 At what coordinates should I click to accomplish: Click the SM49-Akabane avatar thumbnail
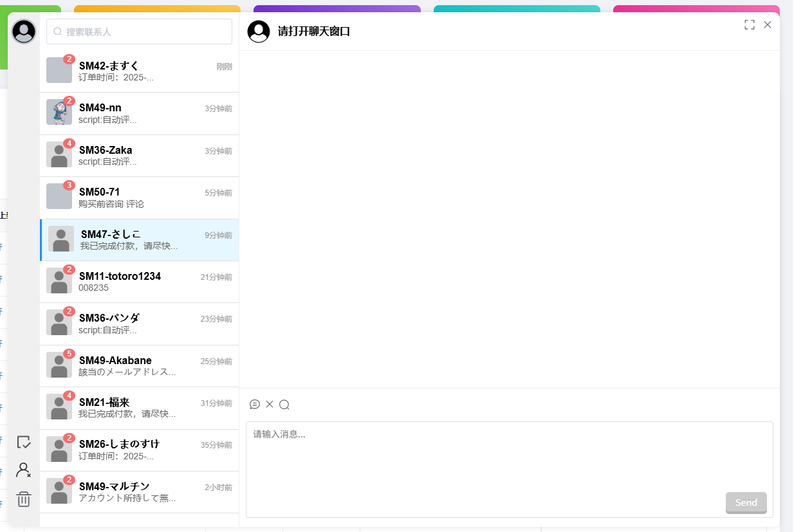point(59,365)
